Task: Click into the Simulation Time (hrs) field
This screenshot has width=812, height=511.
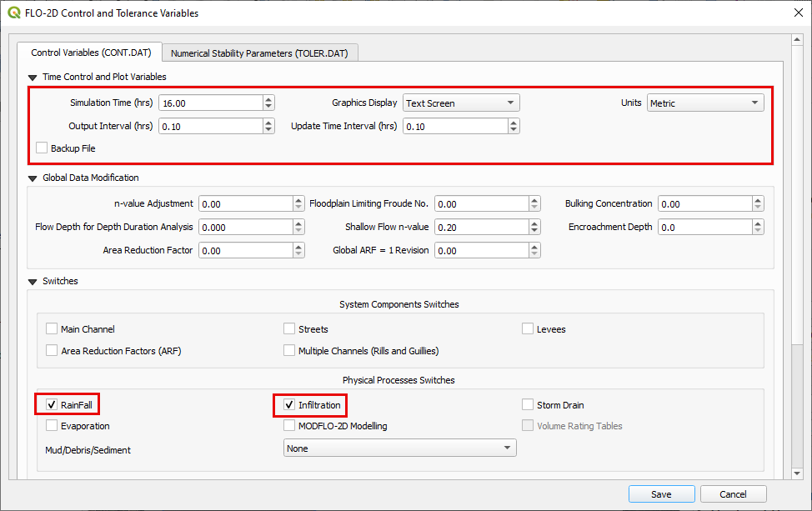Action: click(x=209, y=103)
